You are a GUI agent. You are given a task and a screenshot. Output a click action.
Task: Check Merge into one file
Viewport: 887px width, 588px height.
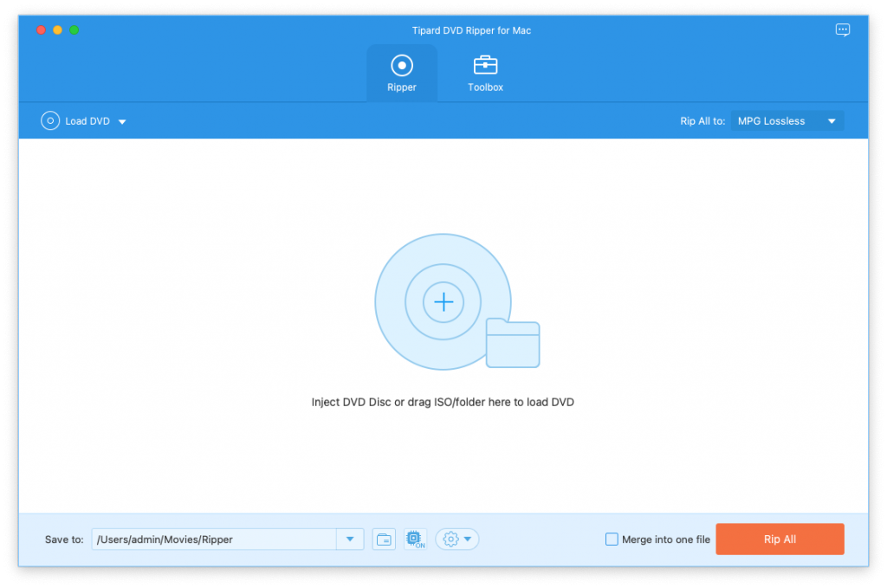click(612, 540)
